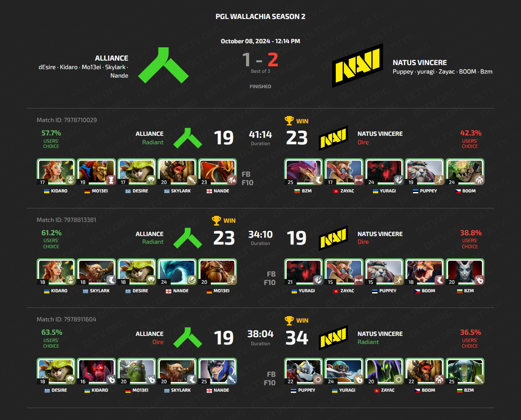The image size is (521, 420).
Task: Click the Natus Vincere logo in the header
Action: tap(358, 65)
